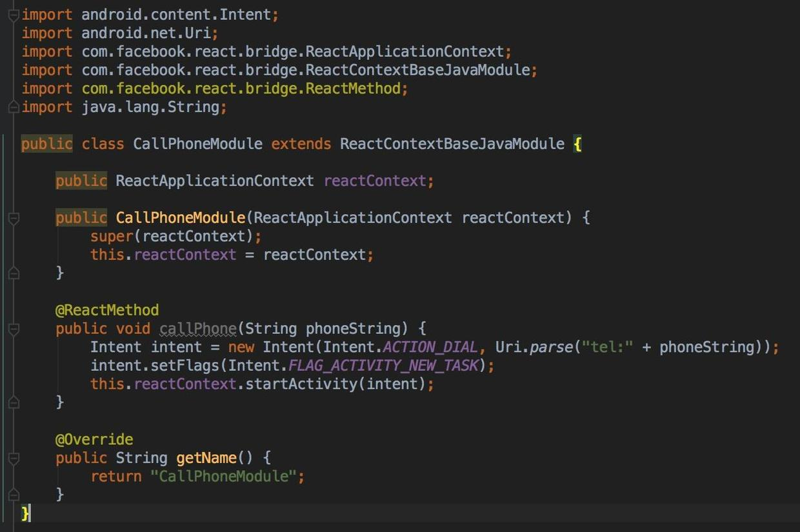The image size is (800, 532).
Task: Click the "CallPhoneModule" string literal
Action: tap(223, 477)
